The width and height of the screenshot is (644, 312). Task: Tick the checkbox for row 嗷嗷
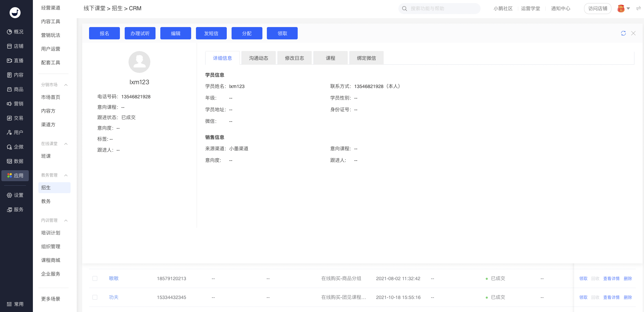coord(95,278)
